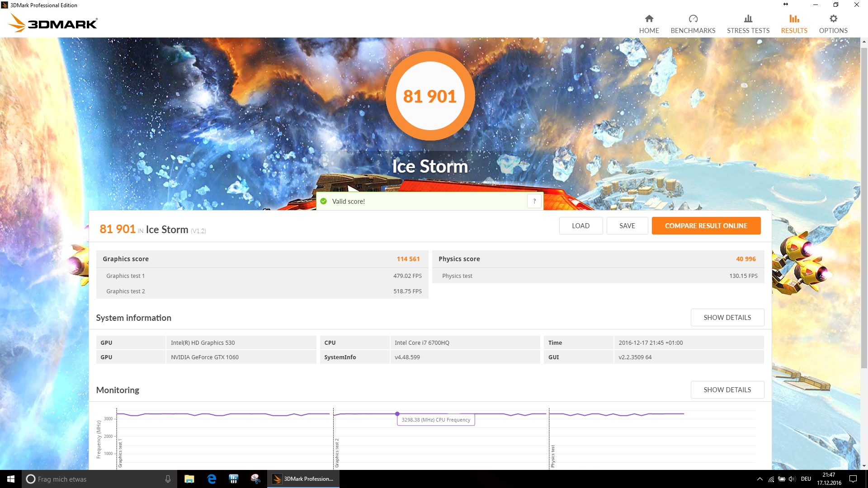Screen dimensions: 868x488
Task: Open Microsoft Edge from taskbar
Action: pyautogui.click(x=211, y=479)
